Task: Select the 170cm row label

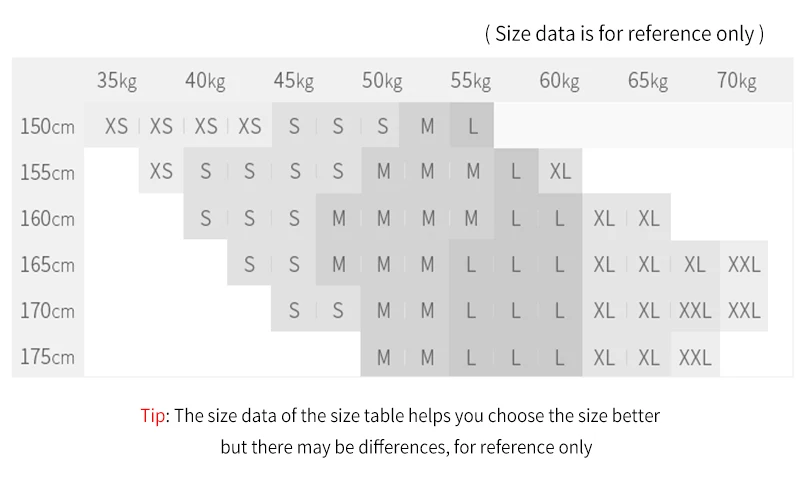Action: [48, 311]
